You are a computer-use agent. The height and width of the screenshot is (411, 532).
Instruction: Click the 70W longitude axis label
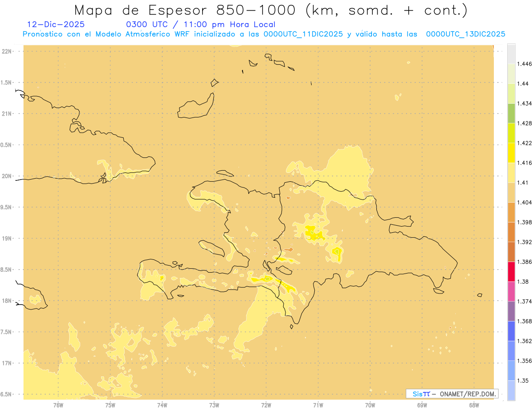pos(370,405)
